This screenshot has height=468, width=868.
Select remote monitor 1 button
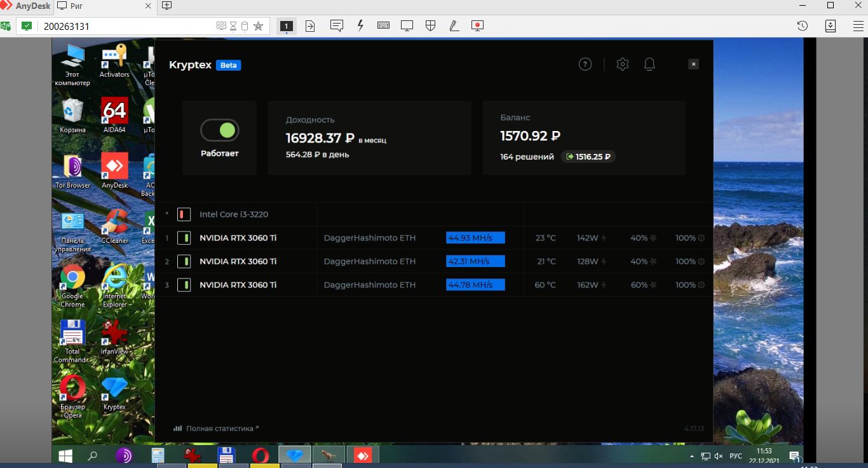point(286,26)
